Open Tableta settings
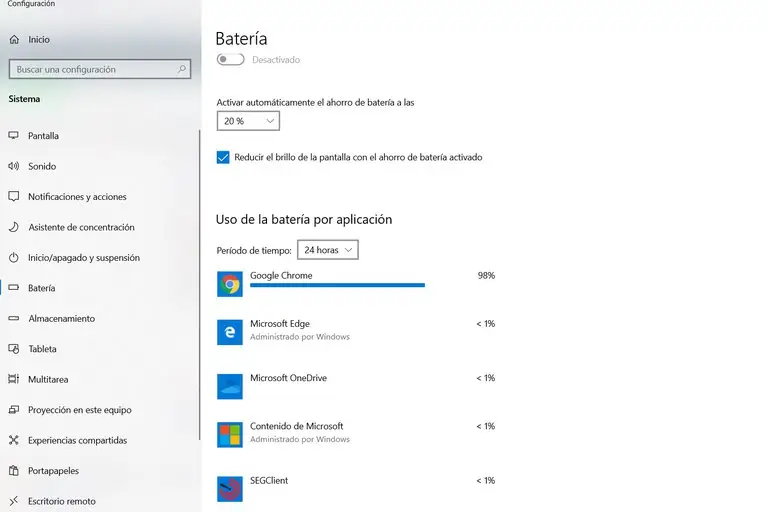 [42, 349]
